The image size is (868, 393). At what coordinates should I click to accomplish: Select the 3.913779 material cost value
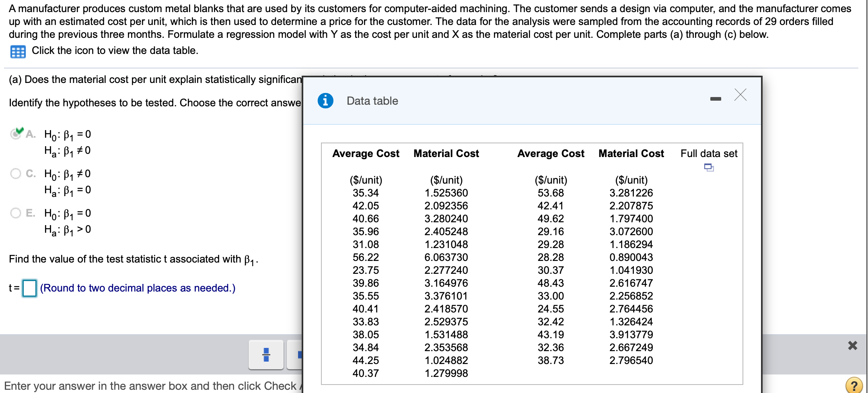(x=631, y=335)
